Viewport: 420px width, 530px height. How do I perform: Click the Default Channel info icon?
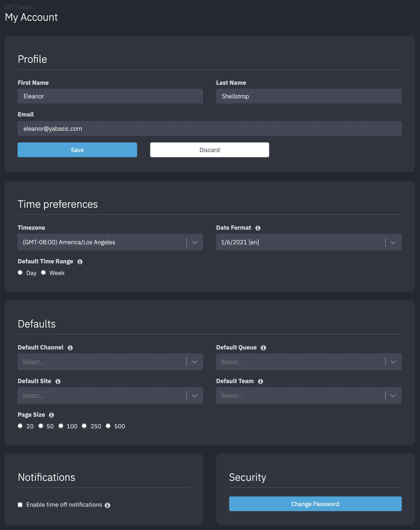click(x=70, y=348)
